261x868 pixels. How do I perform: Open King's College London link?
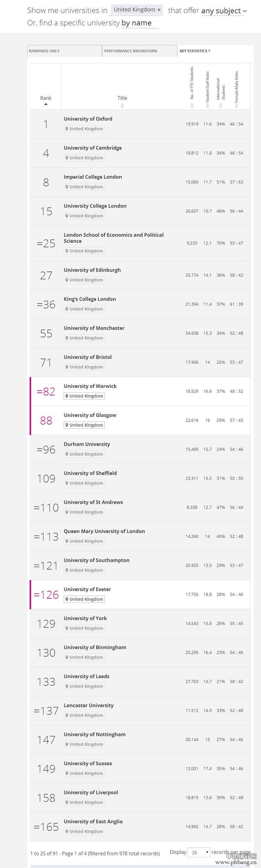pyautogui.click(x=90, y=299)
